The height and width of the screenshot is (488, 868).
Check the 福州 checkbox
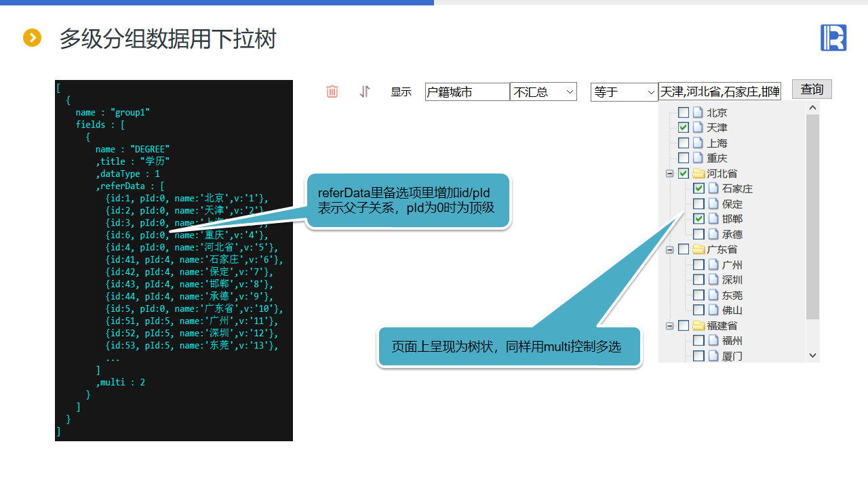pos(699,341)
